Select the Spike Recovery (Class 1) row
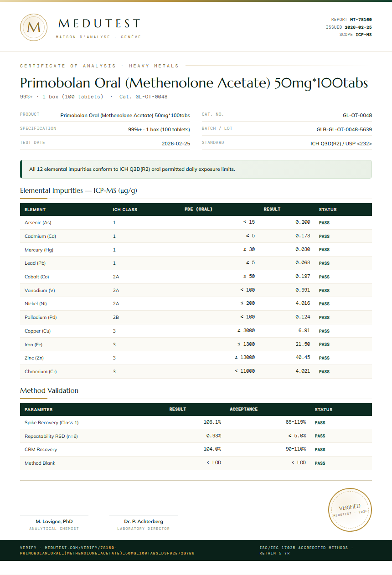 click(x=196, y=422)
